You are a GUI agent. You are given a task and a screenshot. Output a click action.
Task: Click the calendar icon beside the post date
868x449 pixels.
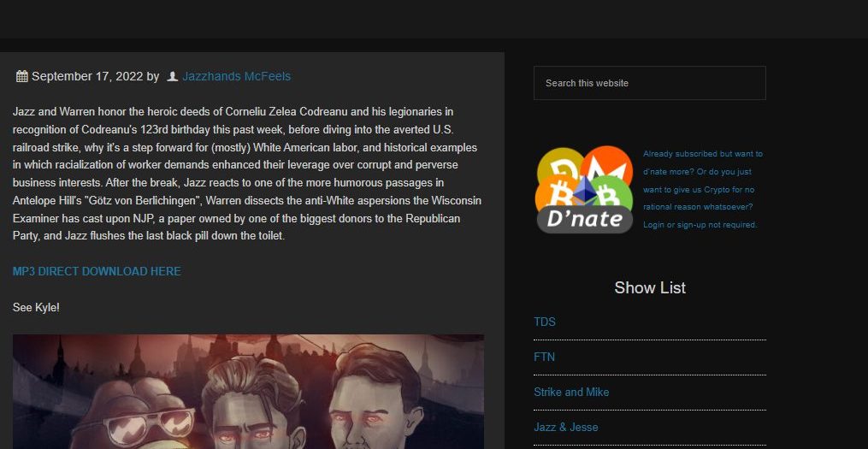[x=22, y=77]
